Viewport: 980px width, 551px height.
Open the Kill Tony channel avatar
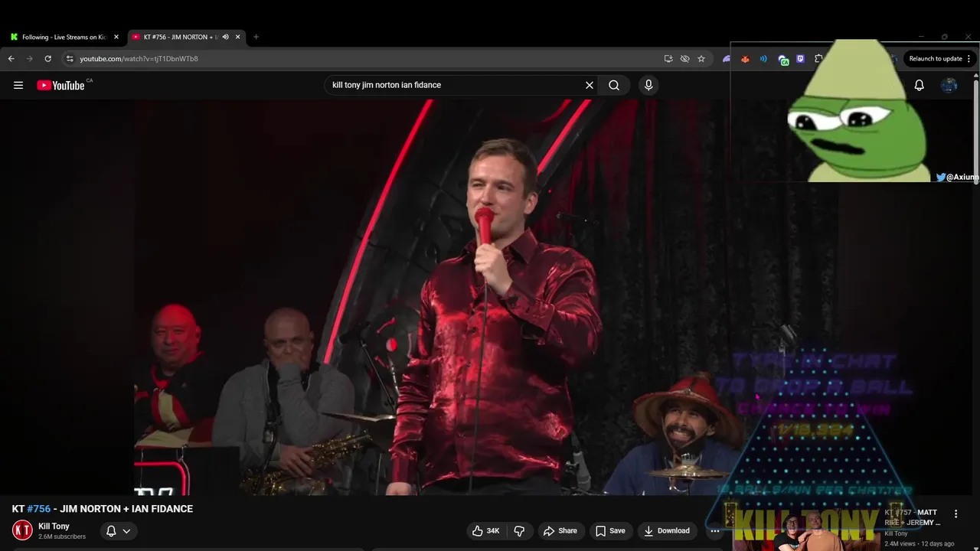pyautogui.click(x=22, y=530)
